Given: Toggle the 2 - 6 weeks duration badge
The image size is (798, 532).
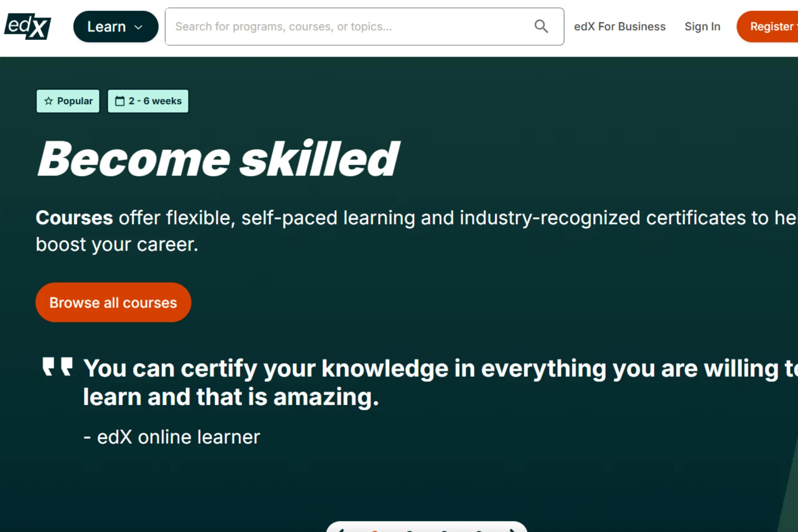Looking at the screenshot, I should pos(148,101).
